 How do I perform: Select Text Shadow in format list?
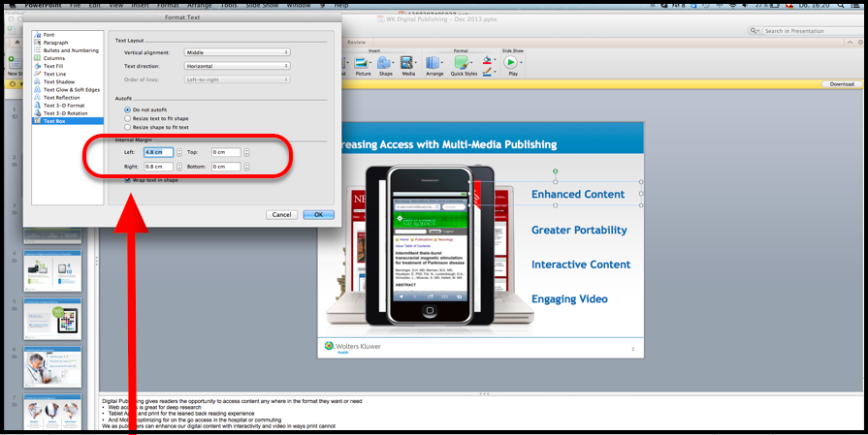click(58, 81)
